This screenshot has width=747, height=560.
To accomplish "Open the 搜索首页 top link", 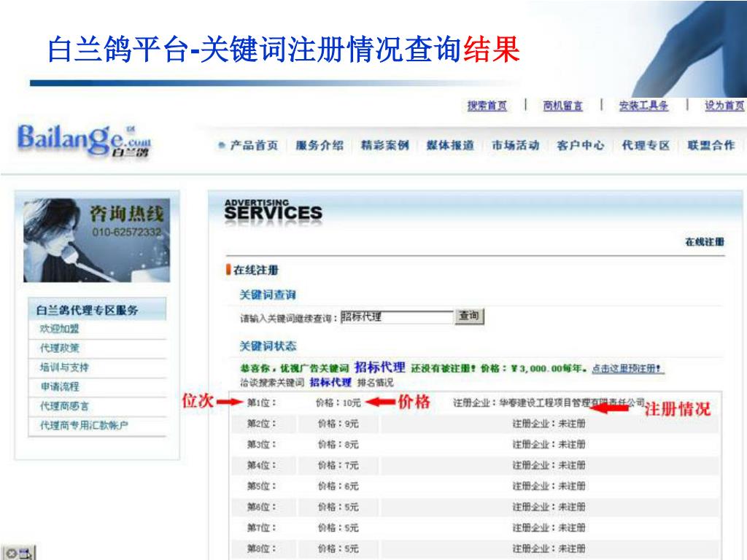I will pyautogui.click(x=487, y=105).
